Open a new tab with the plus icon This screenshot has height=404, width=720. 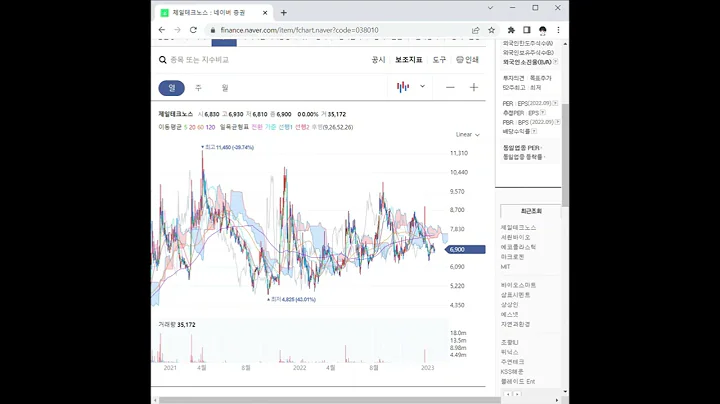click(284, 13)
